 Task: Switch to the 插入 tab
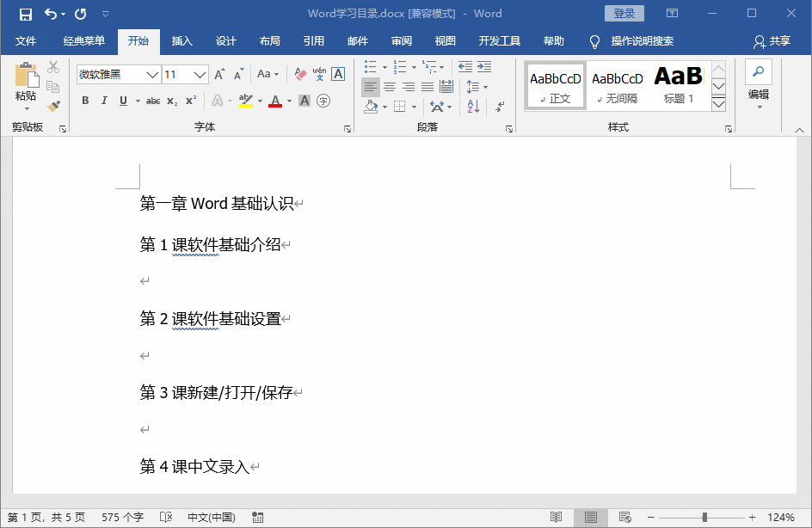(x=181, y=41)
